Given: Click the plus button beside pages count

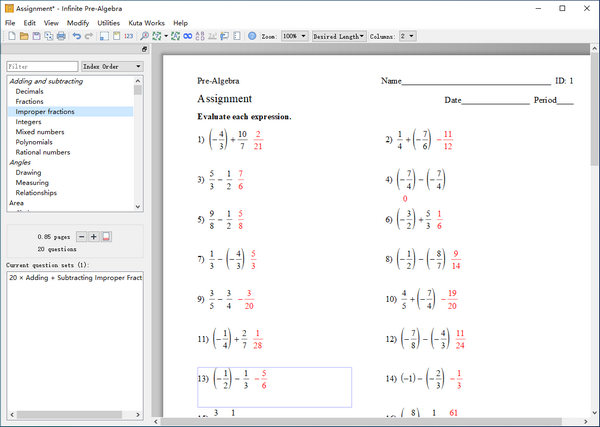Looking at the screenshot, I should (94, 236).
